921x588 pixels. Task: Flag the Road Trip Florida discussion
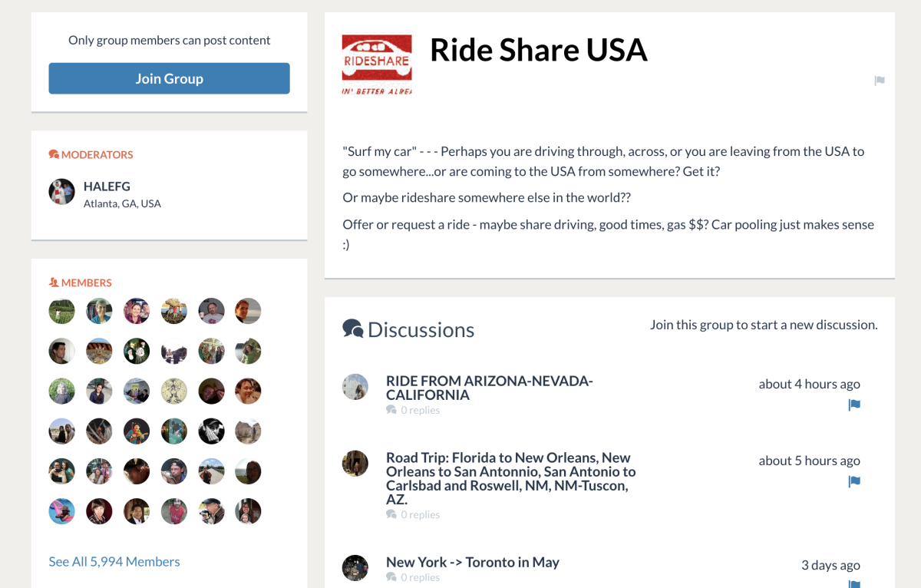853,481
